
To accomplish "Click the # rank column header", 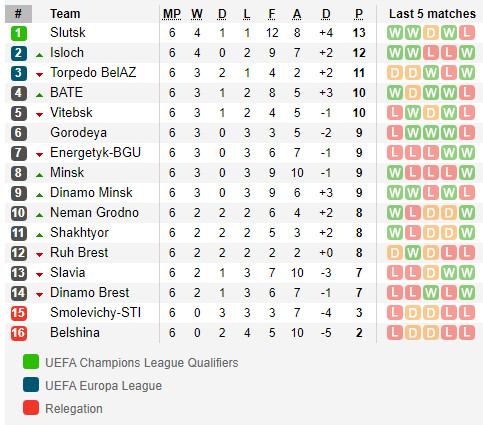I will coord(18,14).
